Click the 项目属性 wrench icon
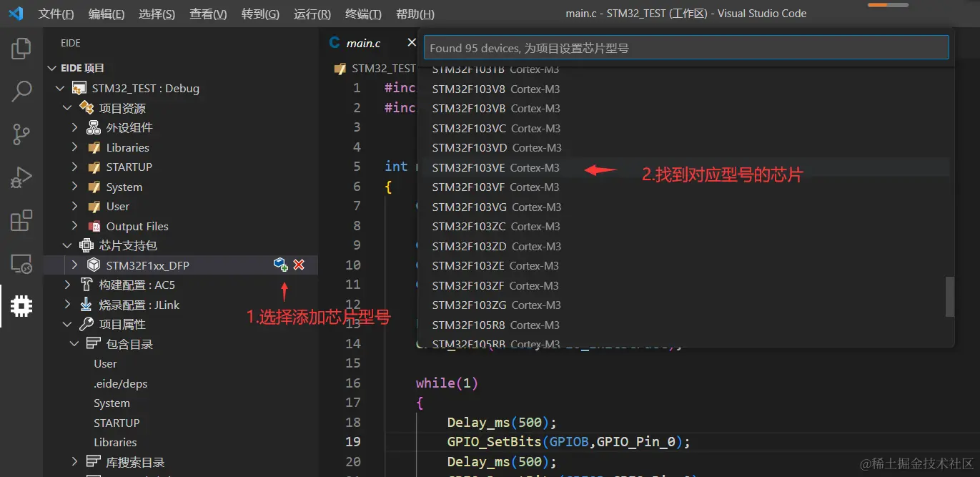This screenshot has height=477, width=980. click(86, 324)
